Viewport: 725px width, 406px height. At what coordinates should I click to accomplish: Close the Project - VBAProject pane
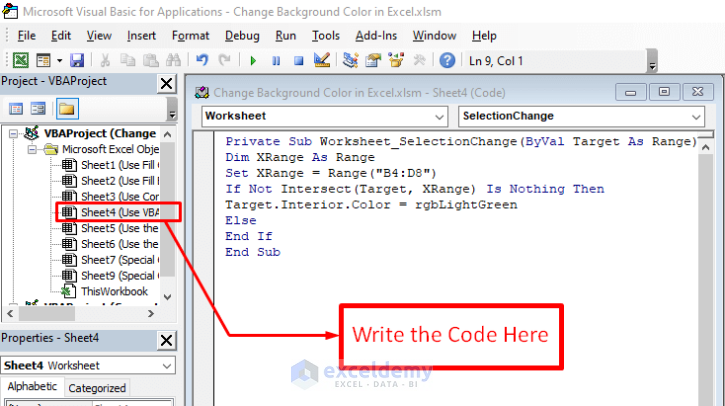tap(166, 84)
